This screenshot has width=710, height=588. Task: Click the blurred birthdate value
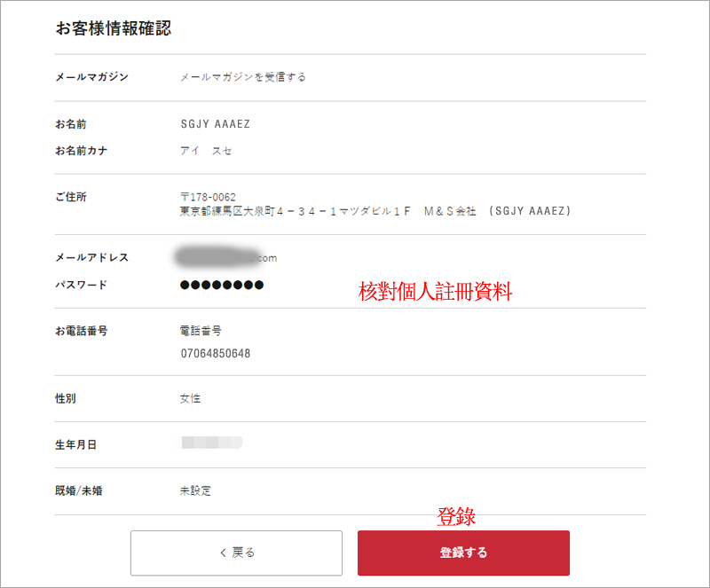211,443
